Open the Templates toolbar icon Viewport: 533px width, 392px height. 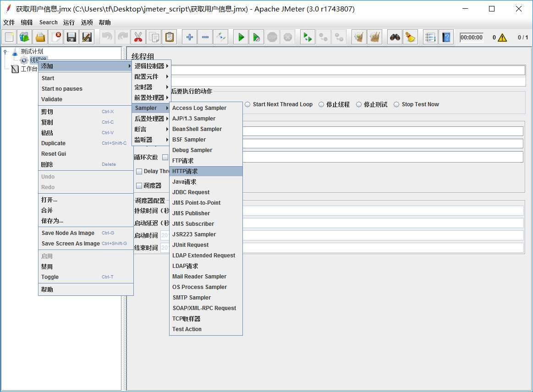click(x=24, y=37)
